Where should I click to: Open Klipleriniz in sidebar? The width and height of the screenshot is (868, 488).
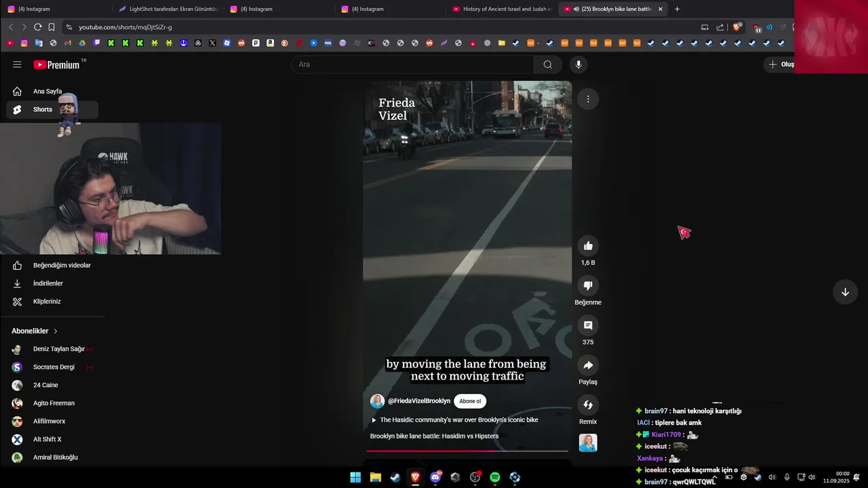click(52, 302)
